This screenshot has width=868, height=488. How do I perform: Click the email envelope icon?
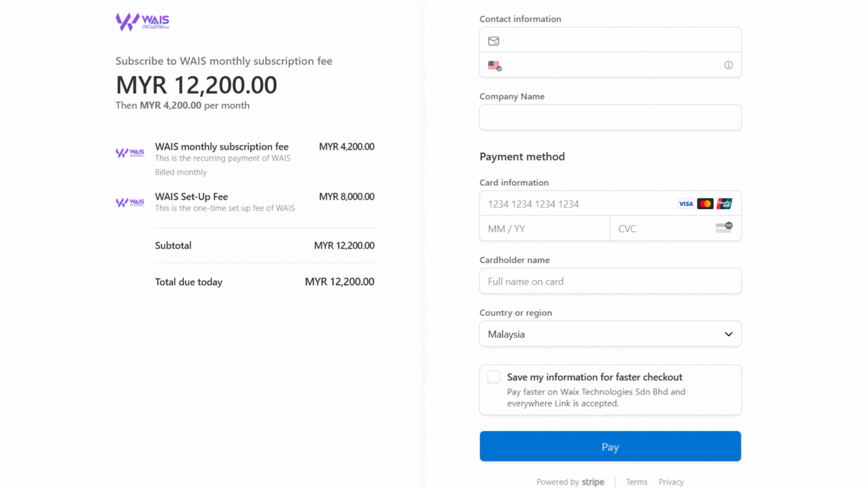(494, 41)
